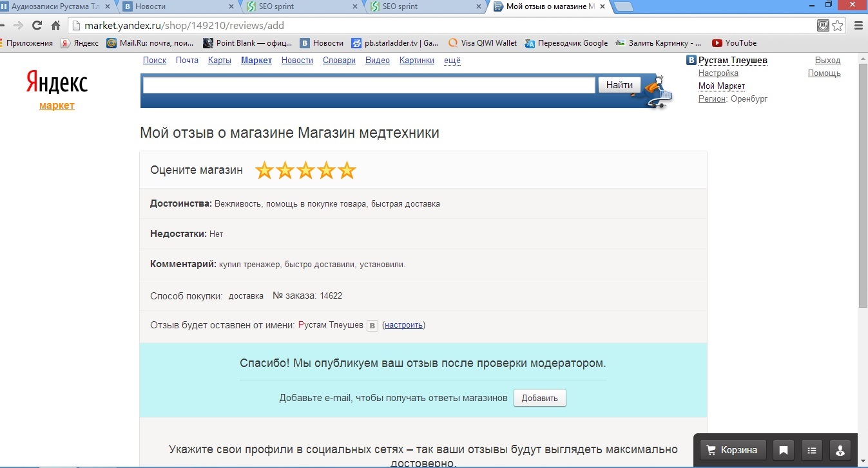Screen dimensions: 868x468
Task: Open the user profile icon in bottom bar
Action: 840,450
